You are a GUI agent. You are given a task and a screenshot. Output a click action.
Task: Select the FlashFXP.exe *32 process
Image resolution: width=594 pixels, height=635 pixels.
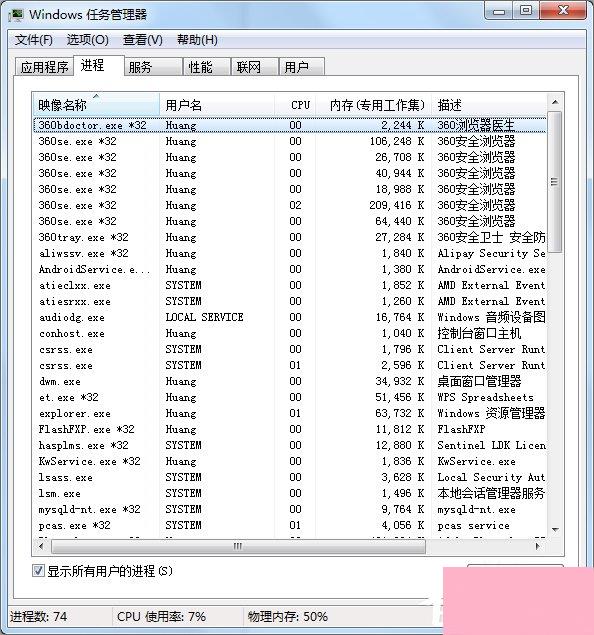pyautogui.click(x=290, y=429)
